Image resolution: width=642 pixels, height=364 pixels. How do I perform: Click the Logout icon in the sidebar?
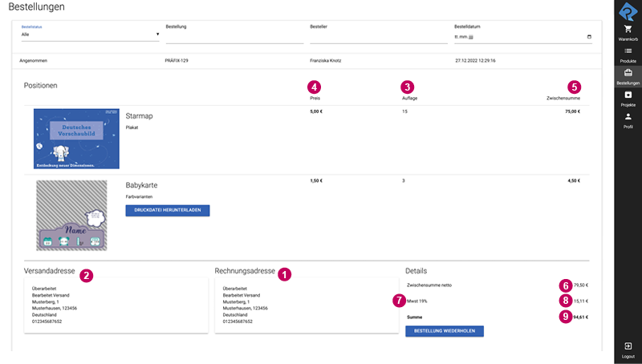628,346
